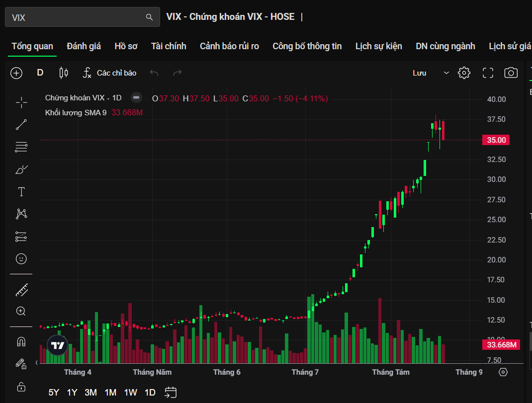Open chart settings gear
The height and width of the screenshot is (403, 532).
[464, 73]
